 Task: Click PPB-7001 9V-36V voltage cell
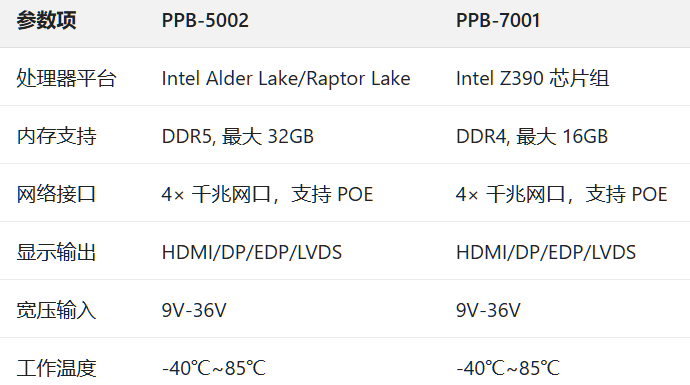pos(488,310)
